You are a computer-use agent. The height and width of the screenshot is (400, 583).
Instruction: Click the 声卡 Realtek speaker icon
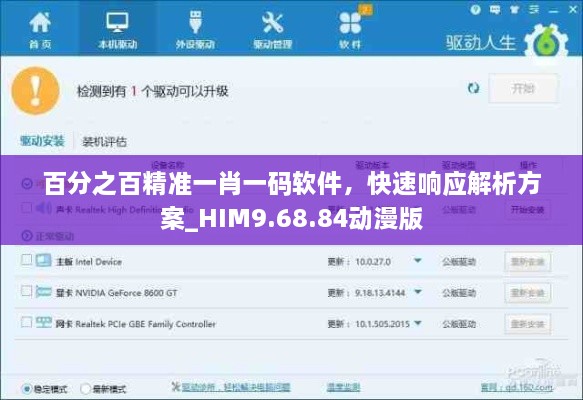pyautogui.click(x=44, y=208)
